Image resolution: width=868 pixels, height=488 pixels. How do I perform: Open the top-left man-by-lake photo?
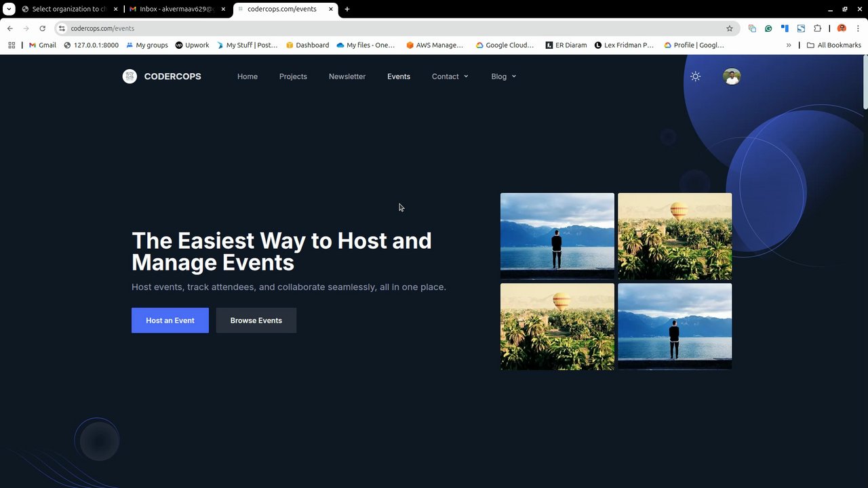[557, 236]
